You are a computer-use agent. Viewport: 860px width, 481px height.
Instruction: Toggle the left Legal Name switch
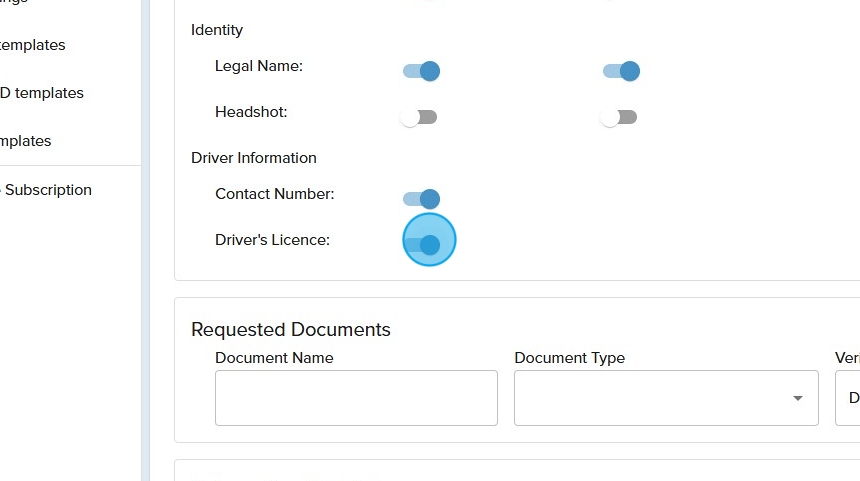tap(421, 71)
